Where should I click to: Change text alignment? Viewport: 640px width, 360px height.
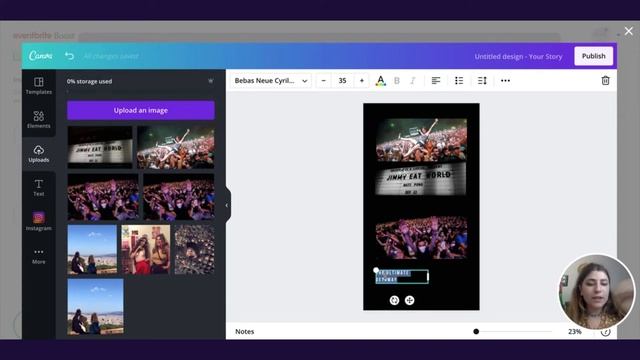(x=436, y=81)
